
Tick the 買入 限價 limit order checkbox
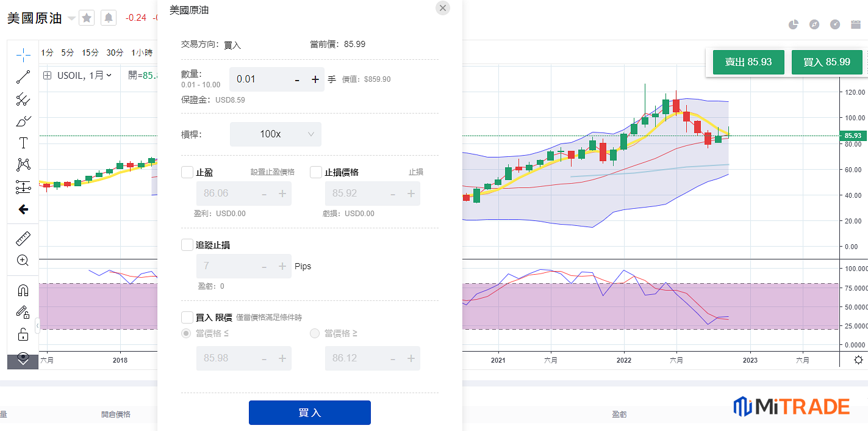pyautogui.click(x=187, y=317)
